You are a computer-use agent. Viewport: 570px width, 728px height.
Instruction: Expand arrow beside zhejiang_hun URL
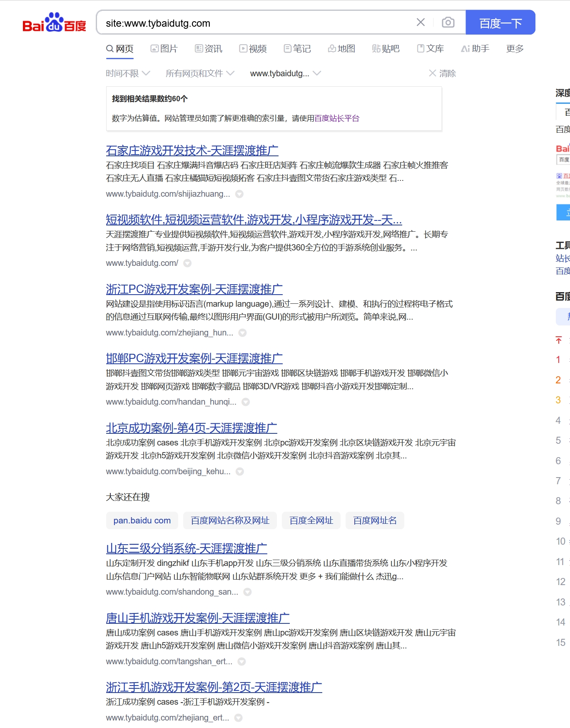pyautogui.click(x=242, y=333)
